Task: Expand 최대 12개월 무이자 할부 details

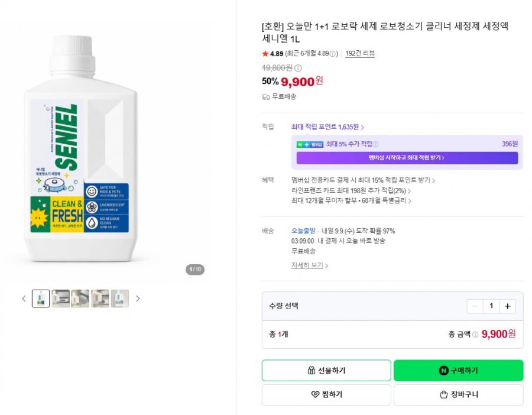Action: [x=352, y=201]
